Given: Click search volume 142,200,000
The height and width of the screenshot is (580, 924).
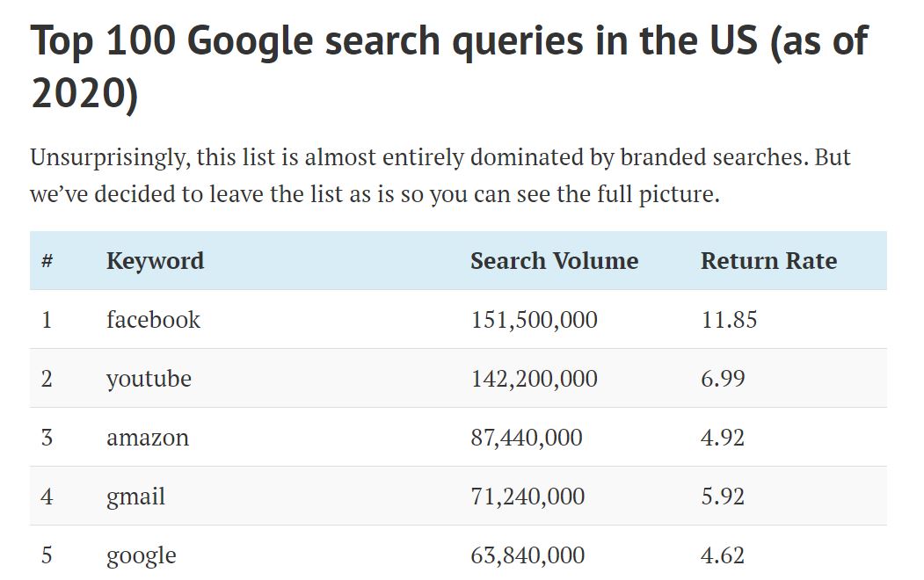Looking at the screenshot, I should pos(534,379).
